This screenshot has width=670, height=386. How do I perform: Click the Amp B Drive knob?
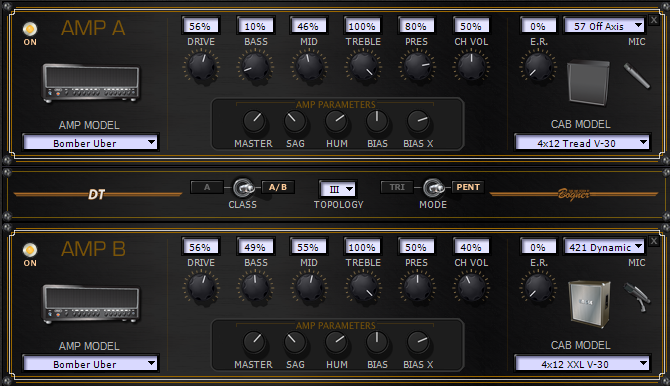click(201, 287)
